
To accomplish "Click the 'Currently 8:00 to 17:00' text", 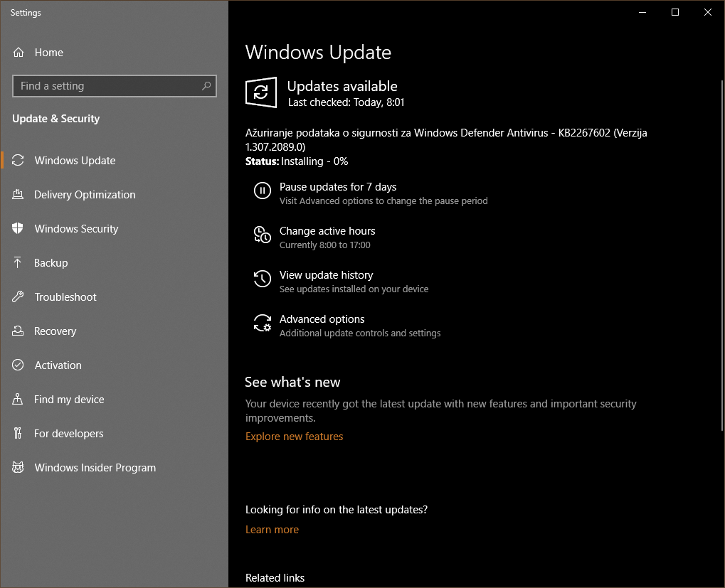I will [324, 245].
